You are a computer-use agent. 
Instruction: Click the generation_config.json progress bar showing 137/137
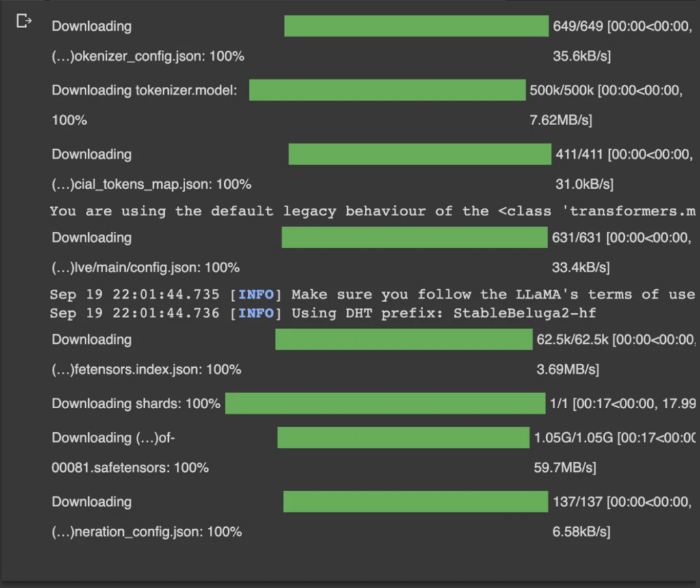click(x=415, y=501)
